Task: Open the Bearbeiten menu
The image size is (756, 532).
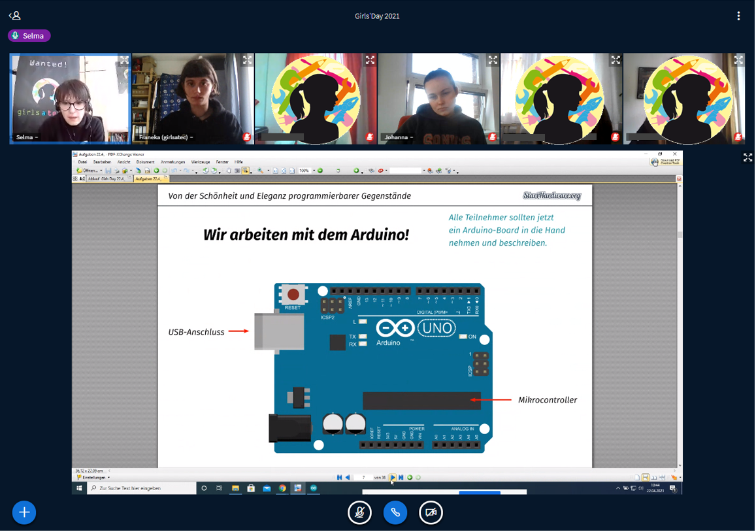Action: tap(102, 162)
